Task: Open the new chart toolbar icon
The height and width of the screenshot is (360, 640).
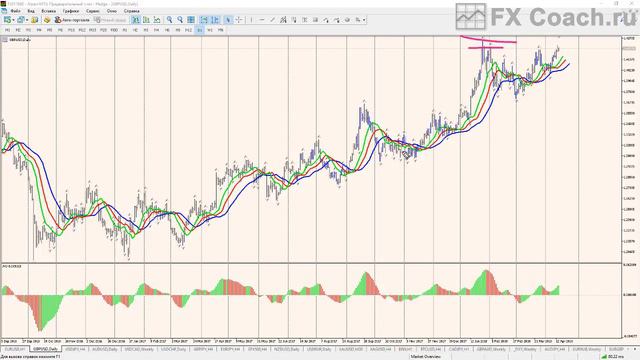Action: 7,20
